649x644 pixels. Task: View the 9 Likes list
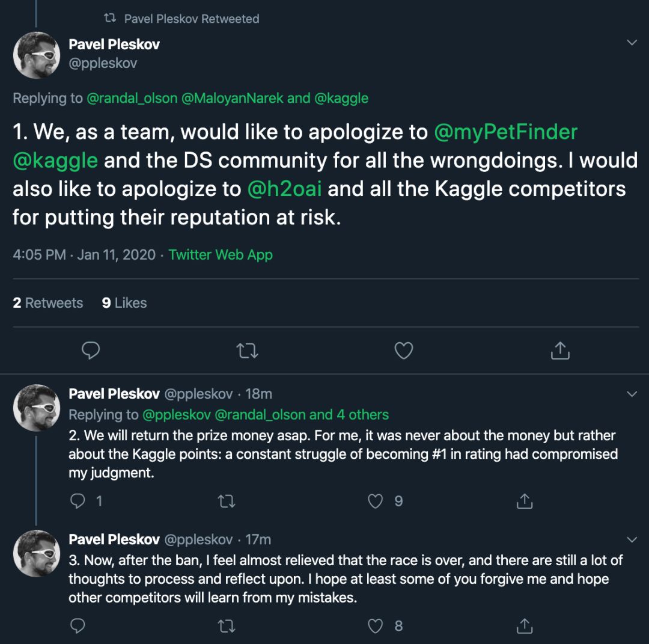click(124, 303)
